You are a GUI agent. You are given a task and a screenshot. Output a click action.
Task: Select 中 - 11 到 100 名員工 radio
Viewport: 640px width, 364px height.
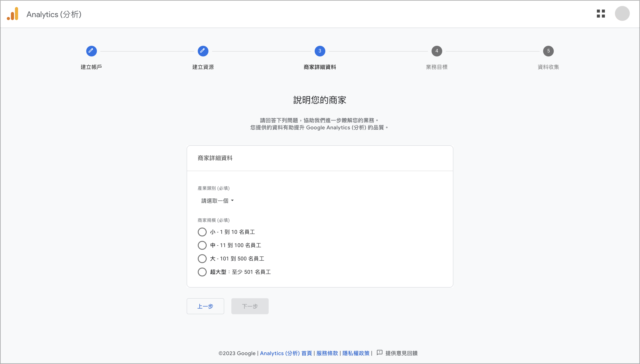202,245
